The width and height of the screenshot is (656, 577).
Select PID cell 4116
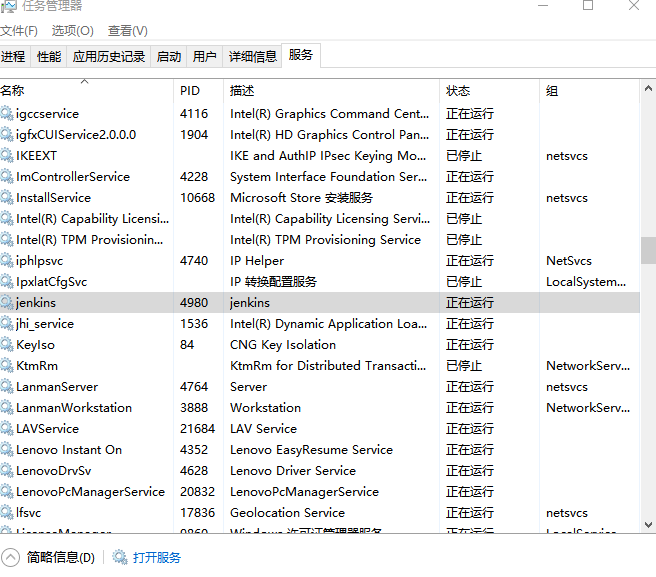click(194, 113)
